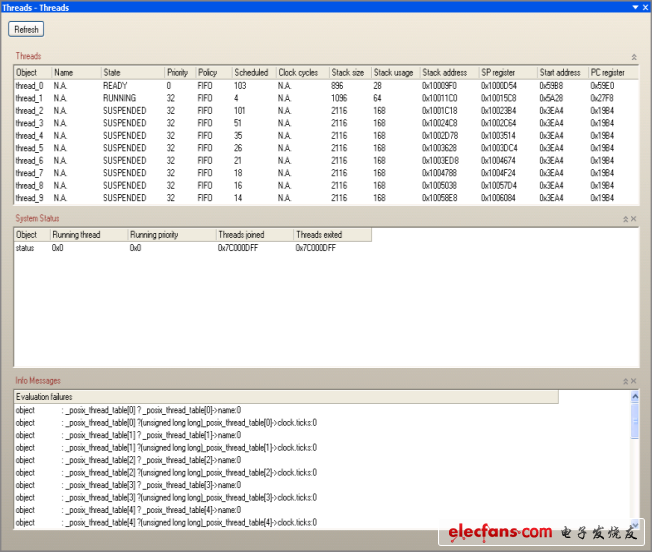Close the Threads window
Viewport: 652px width, 552px height.
[644, 7]
